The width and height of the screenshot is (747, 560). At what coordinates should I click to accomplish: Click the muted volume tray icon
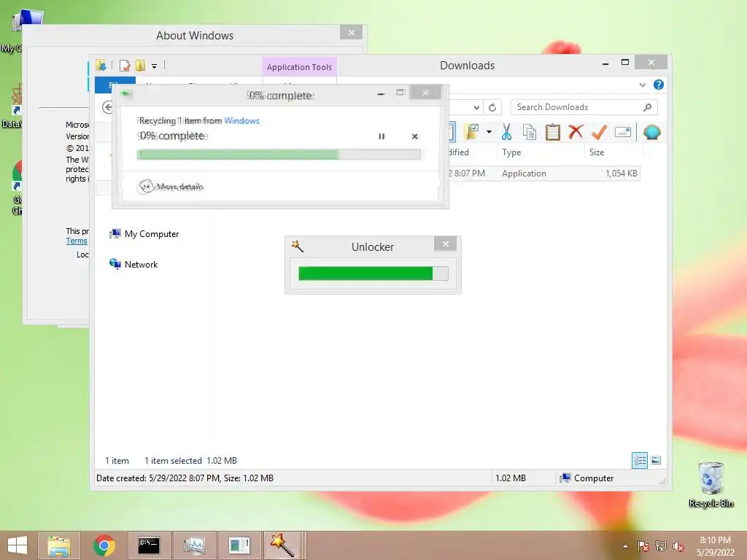coord(678,546)
